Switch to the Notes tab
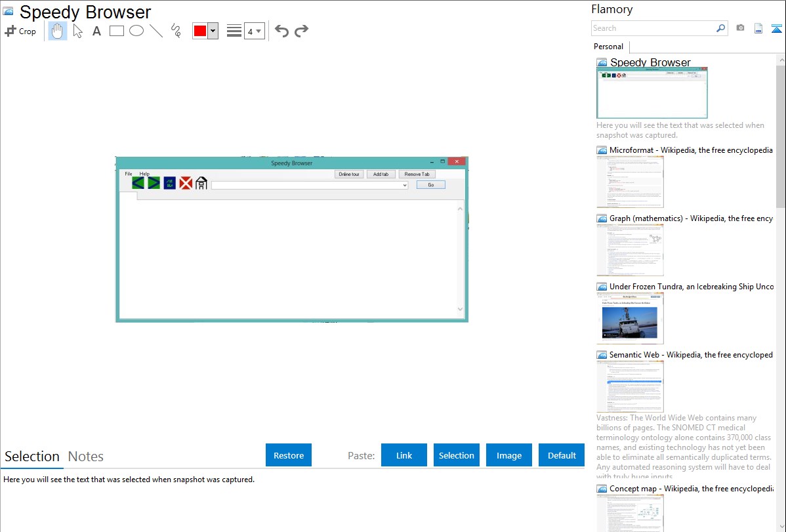The width and height of the screenshot is (786, 532). pos(86,457)
